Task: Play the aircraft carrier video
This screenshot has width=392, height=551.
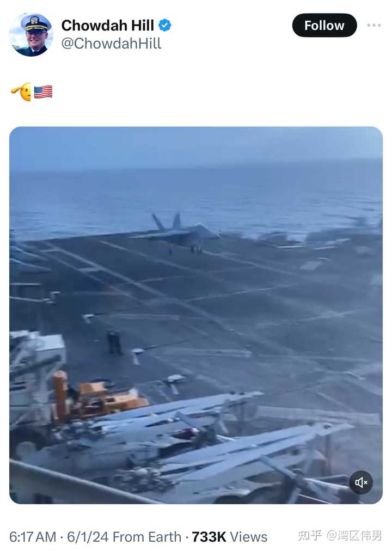Action: pos(196,315)
